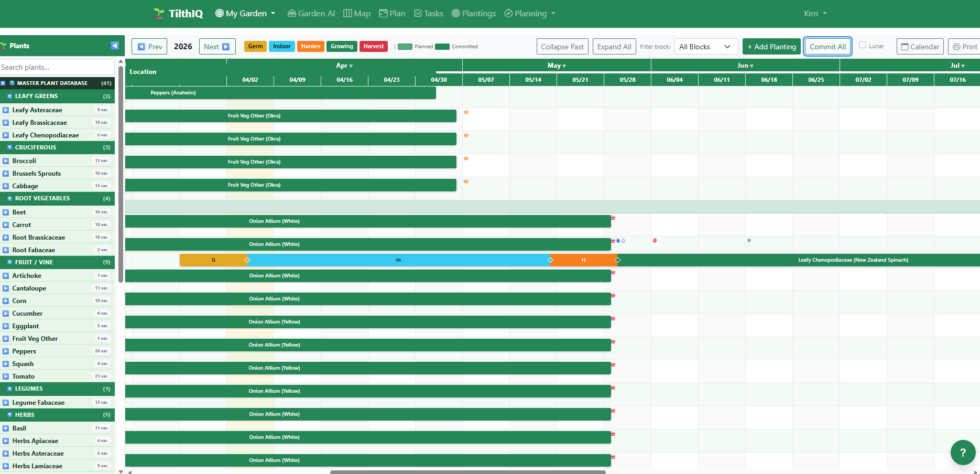
Task: Click the Expand All button
Action: pyautogui.click(x=614, y=47)
